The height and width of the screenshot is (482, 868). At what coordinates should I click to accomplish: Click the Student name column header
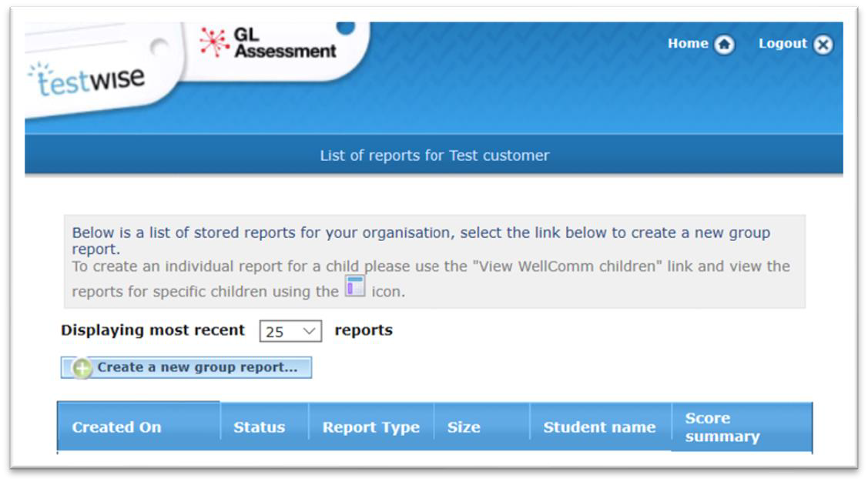[599, 427]
